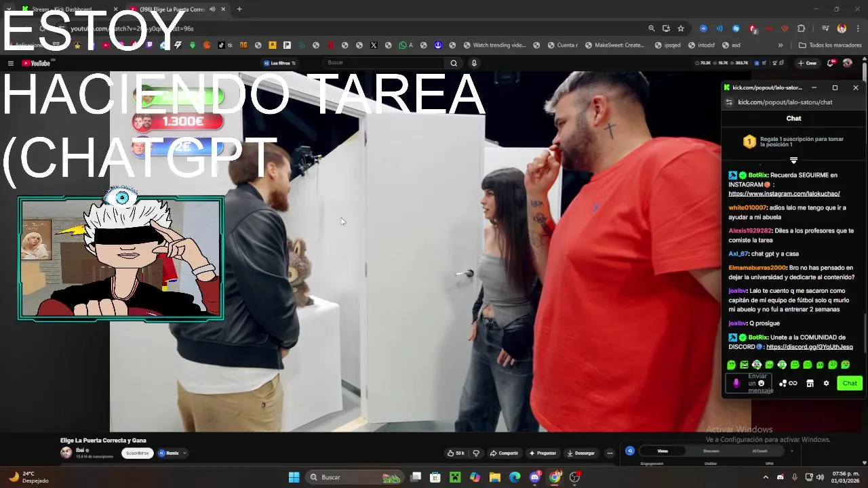868x488 pixels.
Task: Open the 'Watch trending vide...' bookmark
Action: tap(494, 45)
